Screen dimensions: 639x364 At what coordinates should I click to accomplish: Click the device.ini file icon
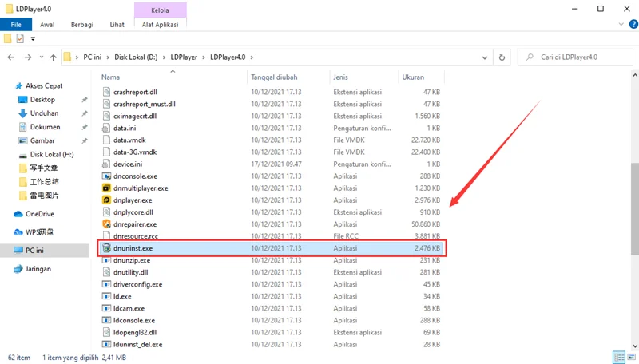pos(106,164)
